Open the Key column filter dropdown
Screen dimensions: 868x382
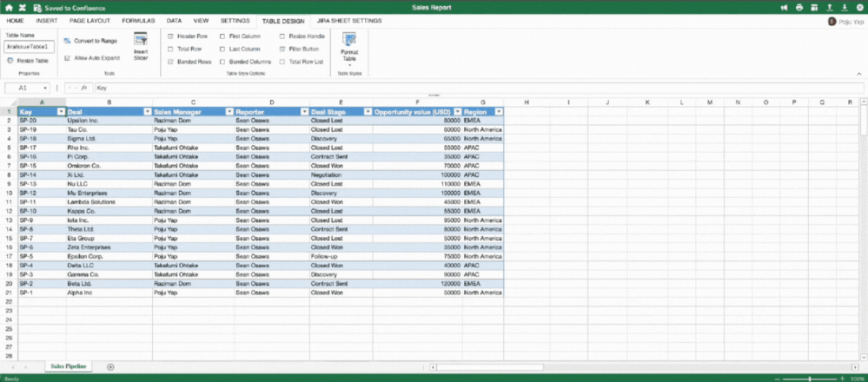(61, 112)
